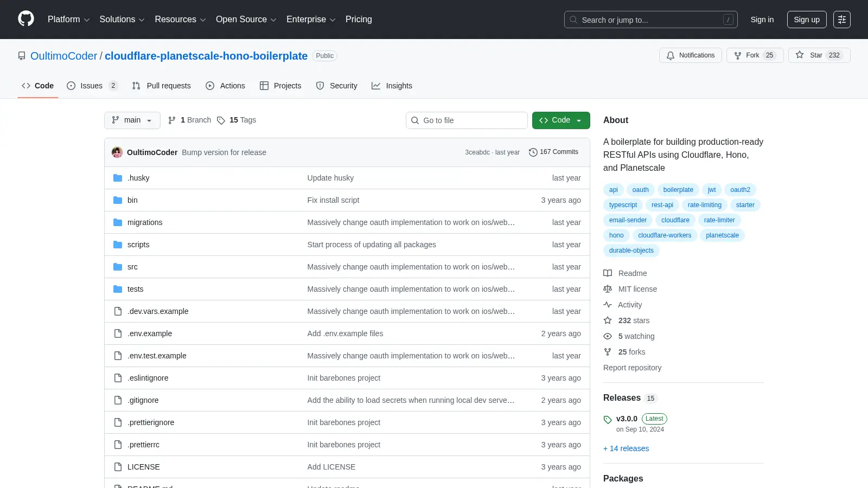Click the book icon beside Readme
This screenshot has width=868, height=488.
point(608,273)
